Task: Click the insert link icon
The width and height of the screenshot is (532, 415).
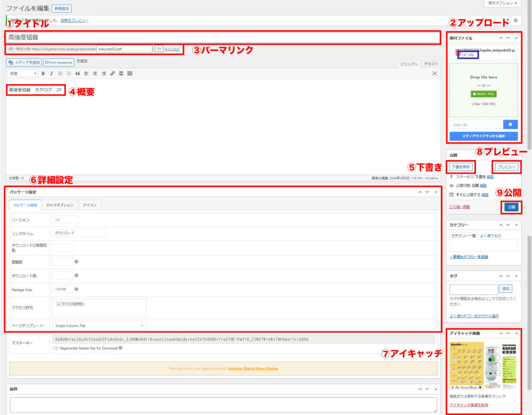Action: point(112,74)
